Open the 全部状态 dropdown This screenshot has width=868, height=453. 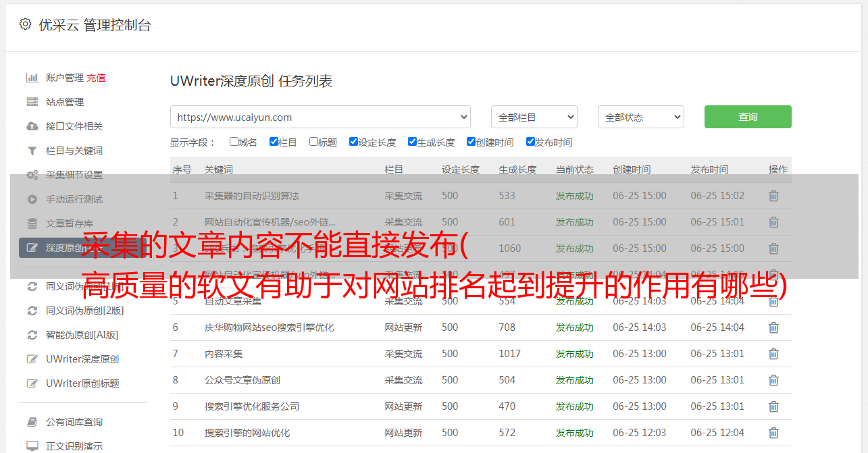point(641,117)
